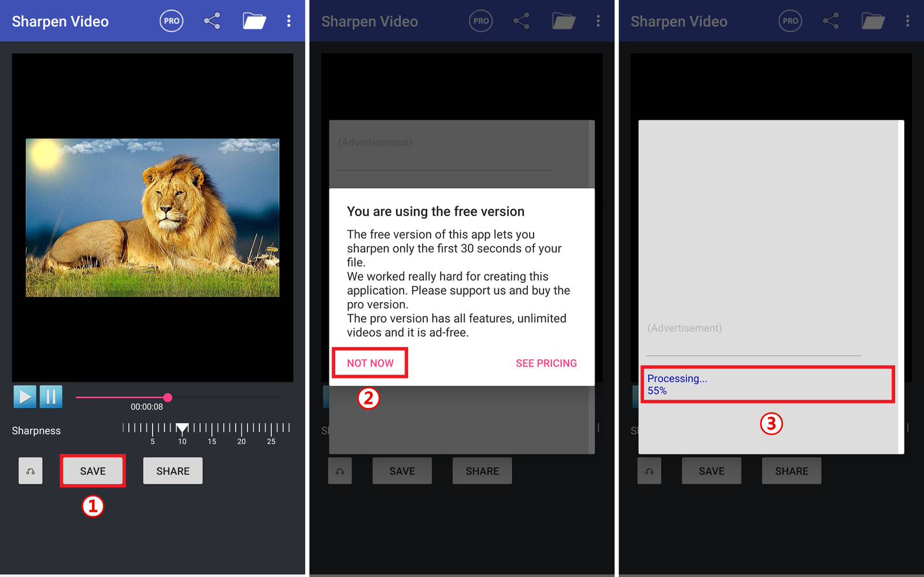Open the folder icon in right screen header
This screenshot has width=924, height=577.
(873, 21)
